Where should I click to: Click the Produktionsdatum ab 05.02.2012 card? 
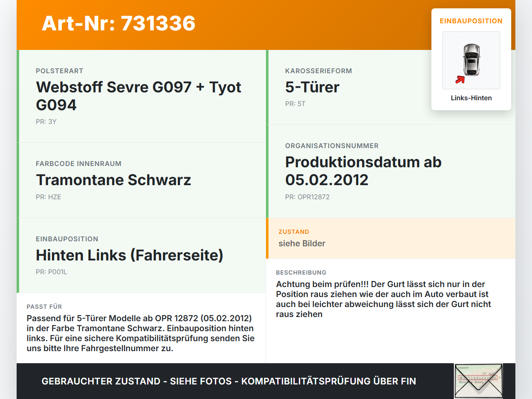point(391,171)
